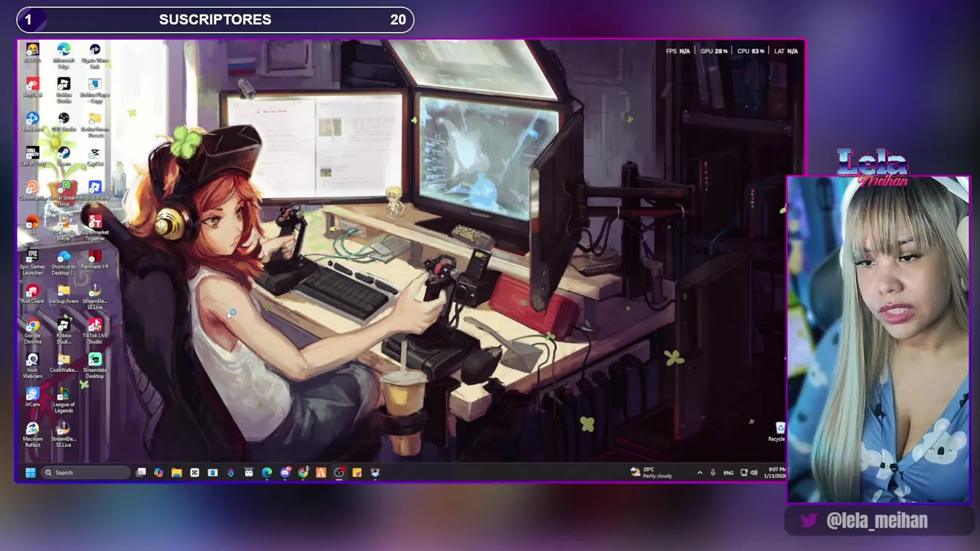Open CapCut desktop shortcut
This screenshot has width=980, height=551.
click(95, 156)
